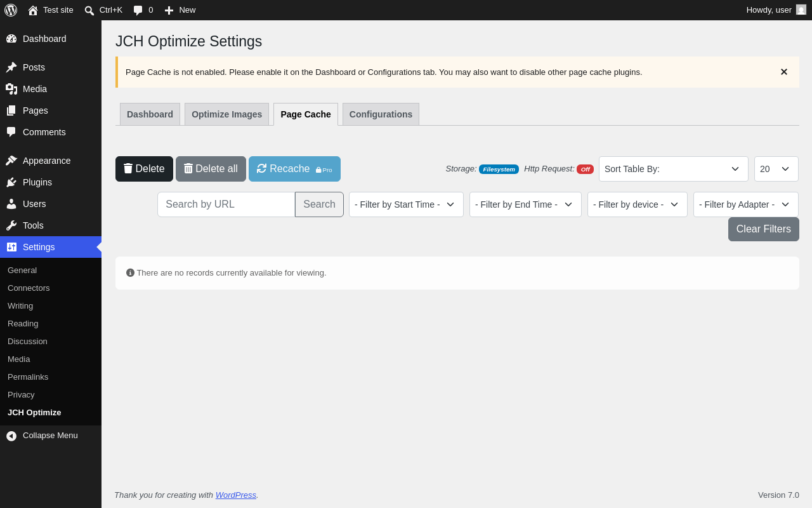The height and width of the screenshot is (508, 812).
Task: Expand the Filter by End Time dropdown
Action: point(525,204)
